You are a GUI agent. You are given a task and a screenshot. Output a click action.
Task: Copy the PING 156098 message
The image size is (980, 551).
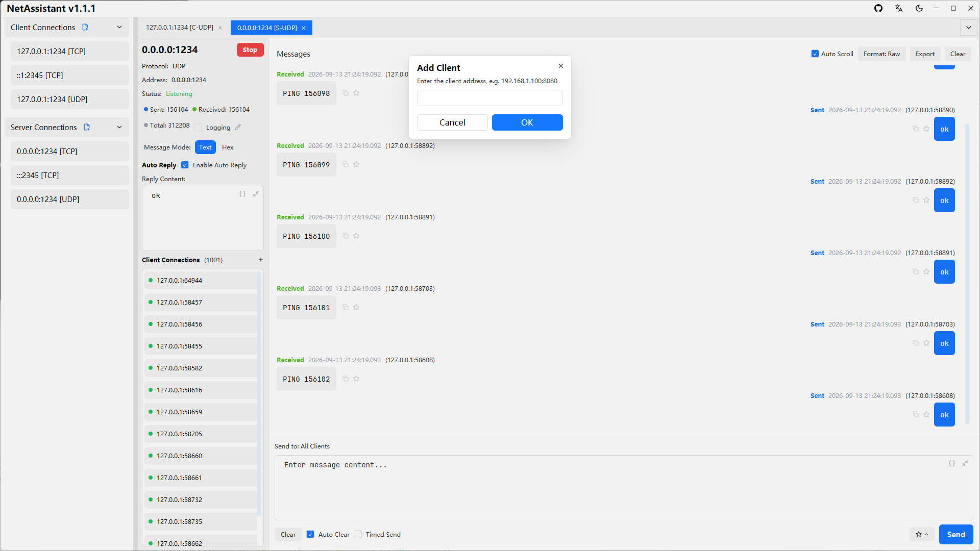click(346, 93)
